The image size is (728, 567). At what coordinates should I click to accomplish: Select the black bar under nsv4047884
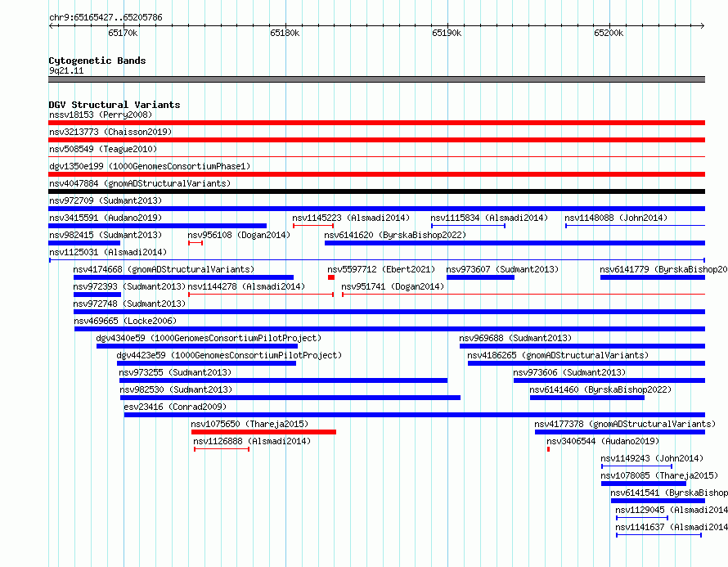pyautogui.click(x=376, y=191)
